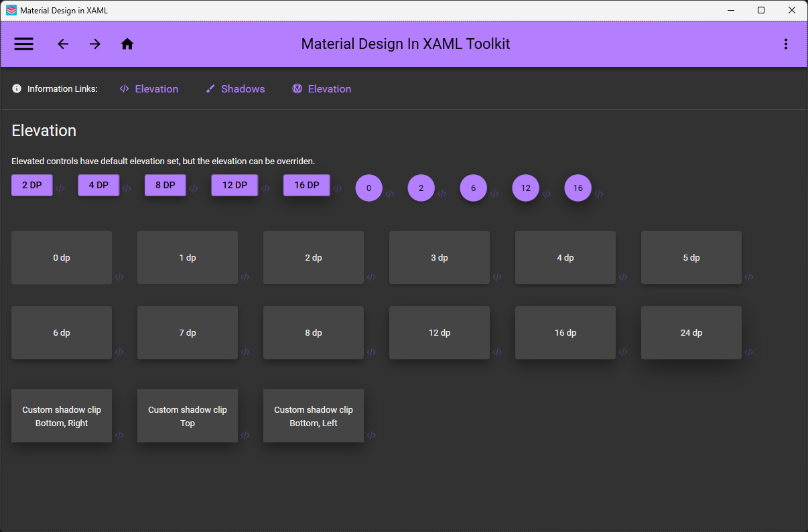Show code for round button 0
The image size is (808, 532).
pyautogui.click(x=390, y=194)
